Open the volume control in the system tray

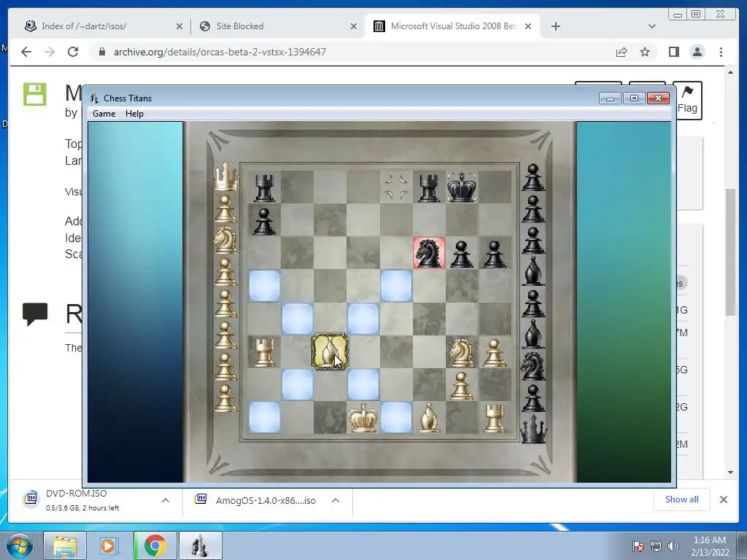point(673,545)
